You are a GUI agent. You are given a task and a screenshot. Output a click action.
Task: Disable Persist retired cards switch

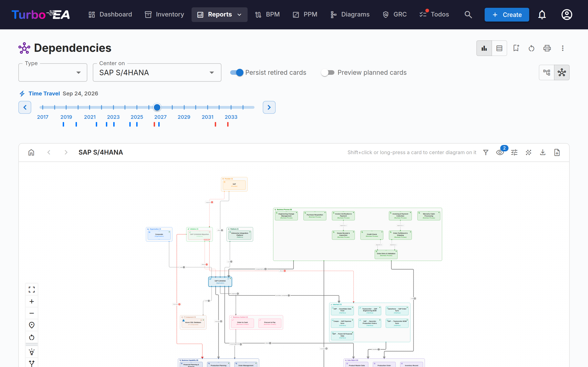[237, 72]
